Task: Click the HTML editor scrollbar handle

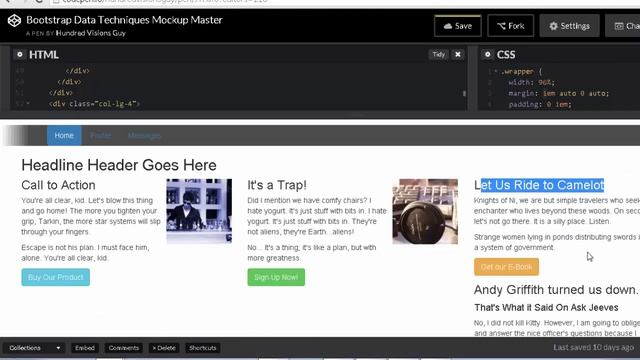Action: click(464, 93)
